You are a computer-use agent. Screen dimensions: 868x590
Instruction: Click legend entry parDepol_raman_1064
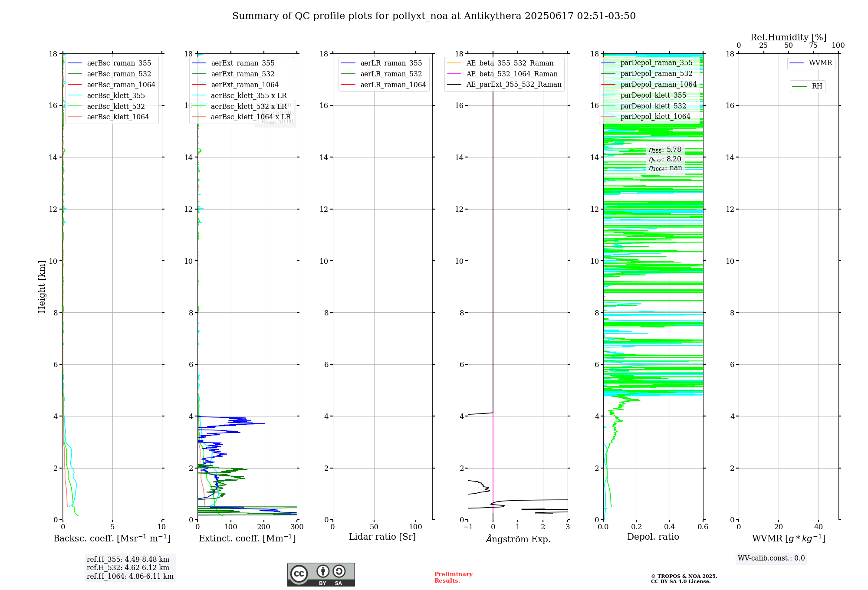click(649, 85)
